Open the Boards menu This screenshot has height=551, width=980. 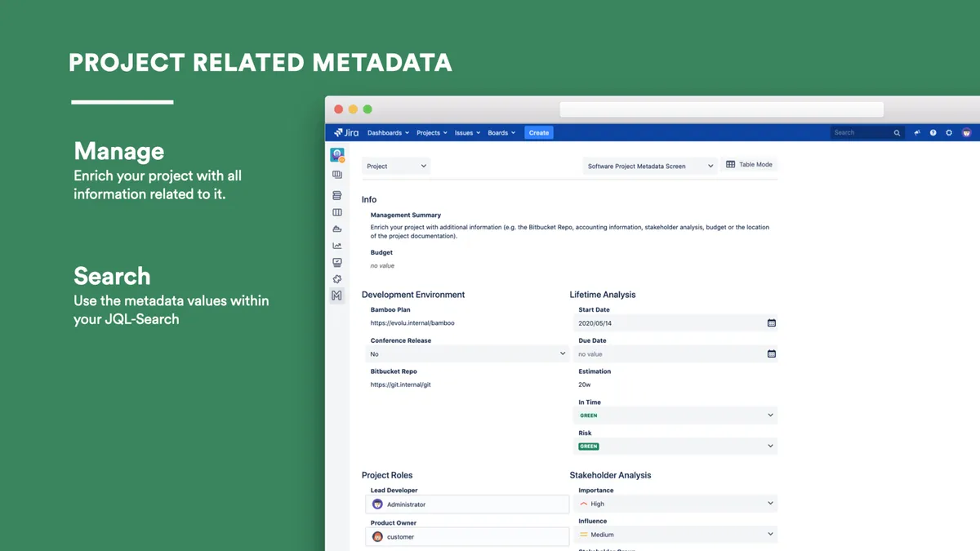(x=501, y=132)
